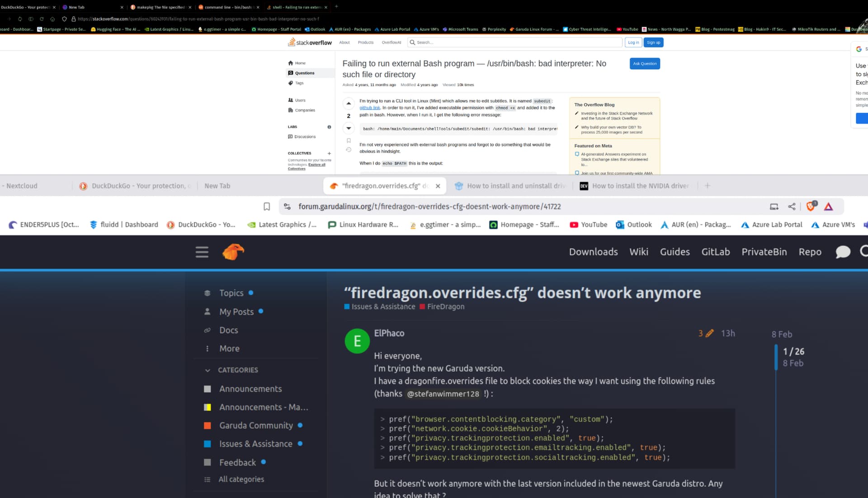The height and width of the screenshot is (498, 868).
Task: Open Downloads link in Garuda header
Action: (x=593, y=252)
